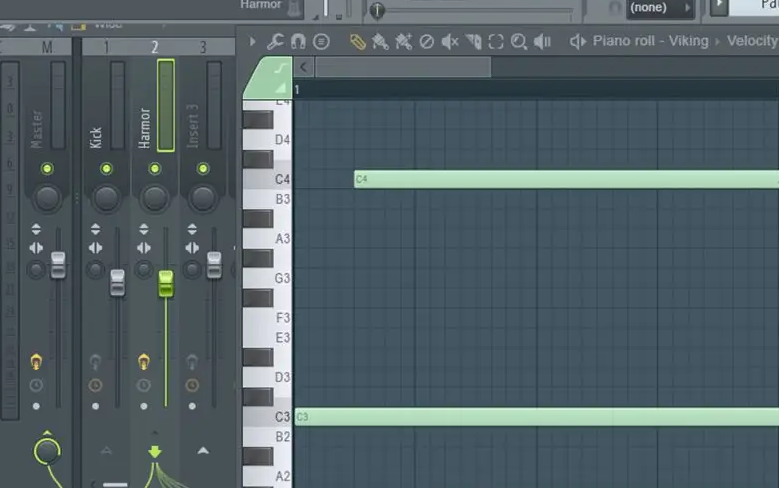
Task: Mute the Master mixer track
Action: coord(47,169)
